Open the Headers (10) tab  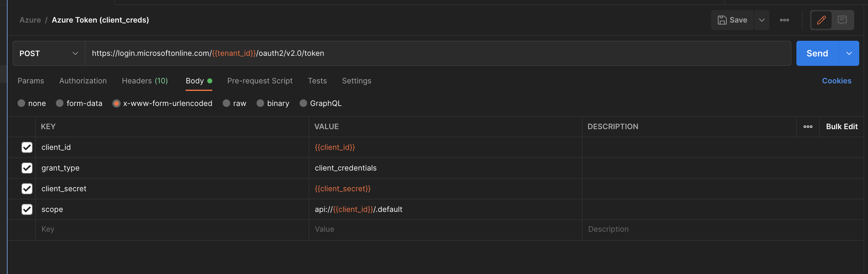[x=144, y=81]
